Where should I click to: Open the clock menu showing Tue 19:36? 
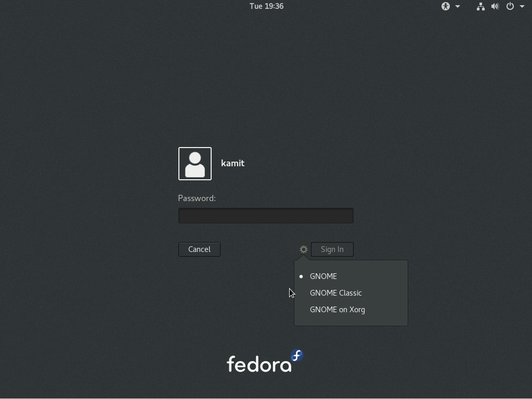pos(266,6)
